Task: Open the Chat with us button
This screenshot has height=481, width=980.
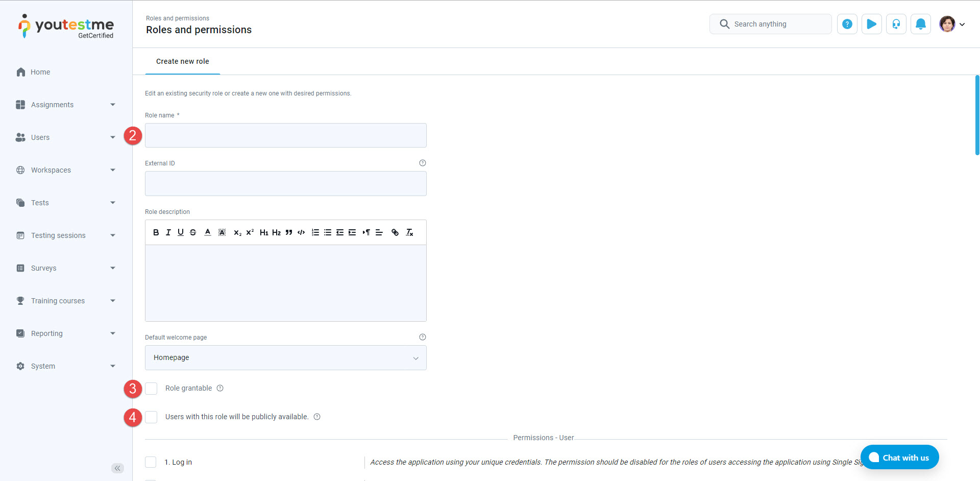Action: (899, 458)
